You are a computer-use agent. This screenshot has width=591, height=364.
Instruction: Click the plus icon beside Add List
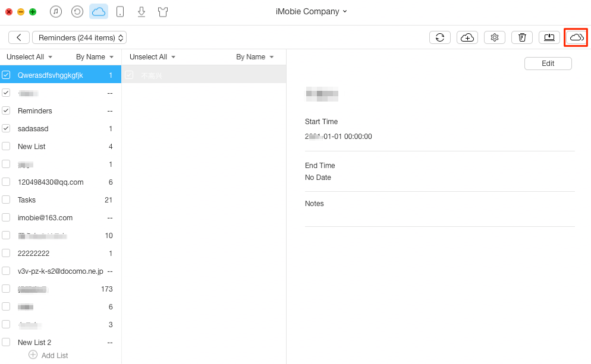[33, 355]
